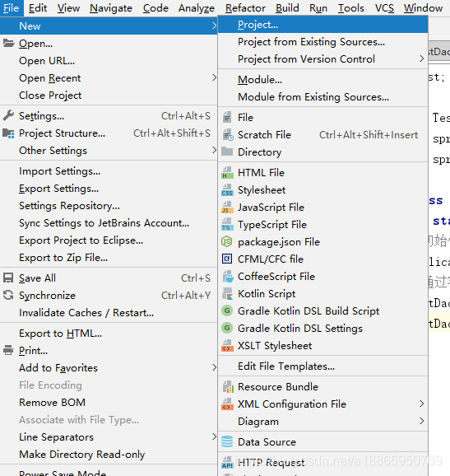The image size is (450, 476).
Task: Select Module... in New submenu
Action: pos(323,80)
